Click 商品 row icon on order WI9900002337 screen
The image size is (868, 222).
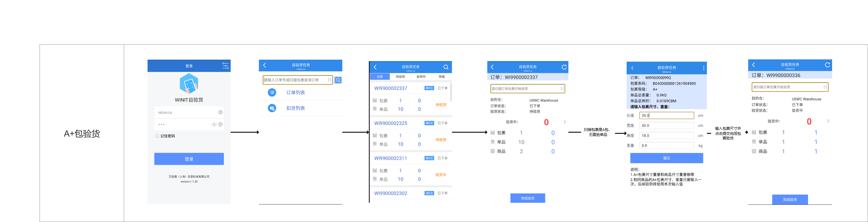(493, 151)
